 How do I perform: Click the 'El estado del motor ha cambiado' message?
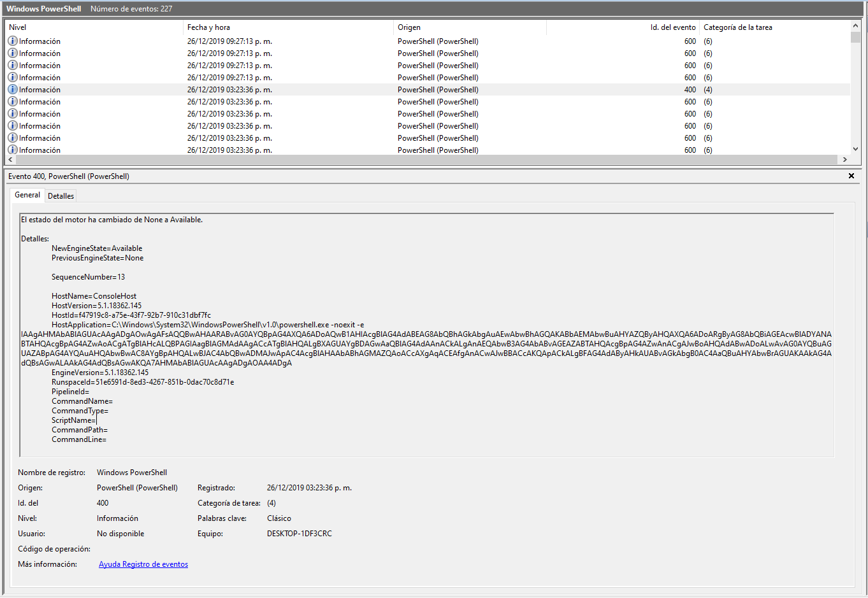[112, 220]
